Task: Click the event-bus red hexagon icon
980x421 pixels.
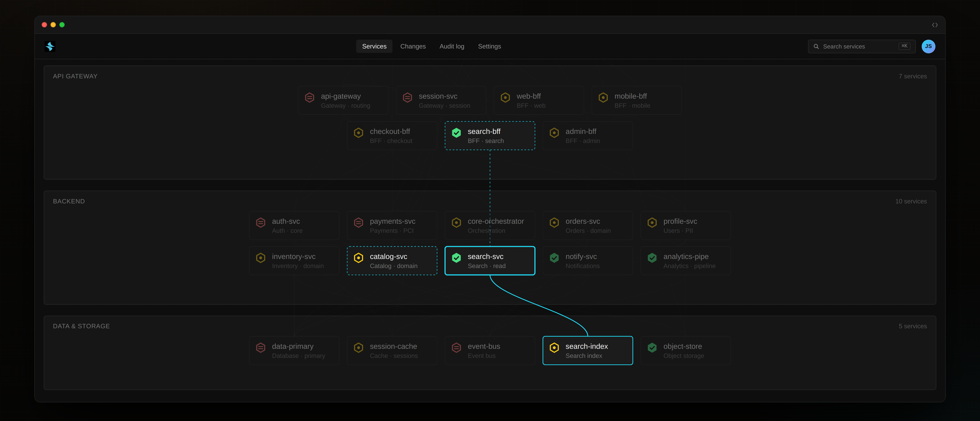Action: coord(456,348)
